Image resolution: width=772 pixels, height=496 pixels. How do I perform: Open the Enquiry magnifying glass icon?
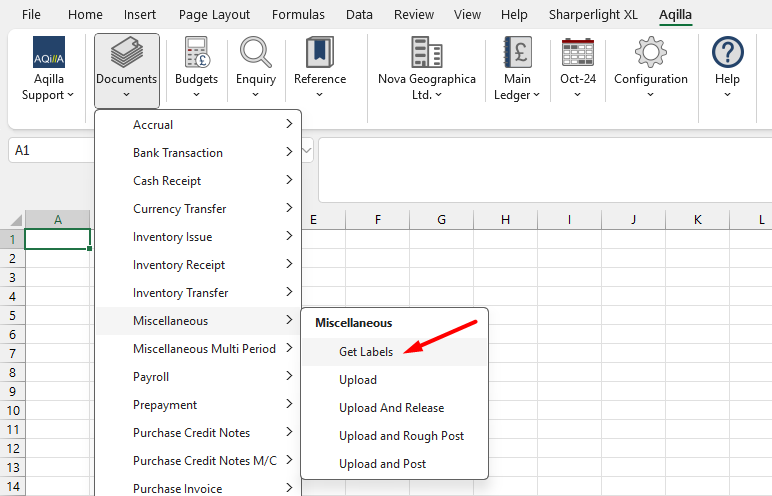tap(256, 52)
